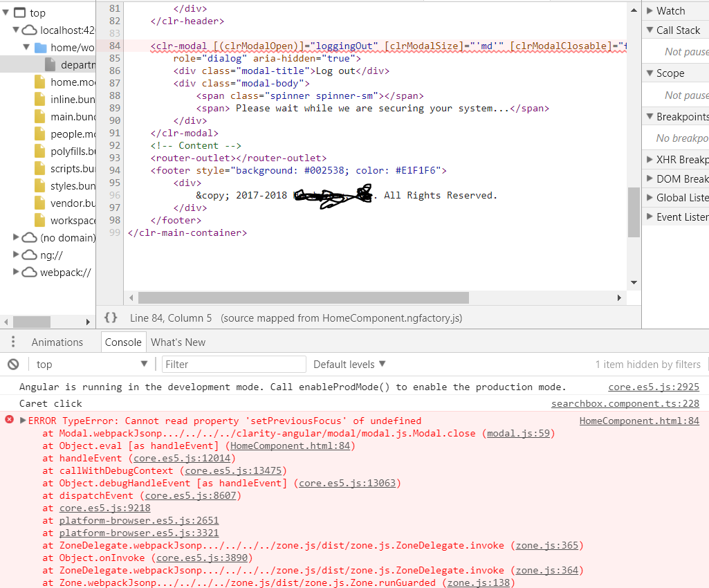Screen dimensions: 709x588
Task: Open core.es5.js:12014 stack link
Action: tap(182, 458)
